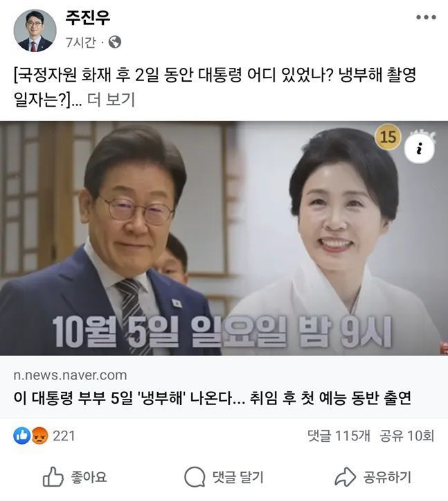The image size is (448, 502).
Task: Open 주진우 profile picture
Action: click(35, 30)
